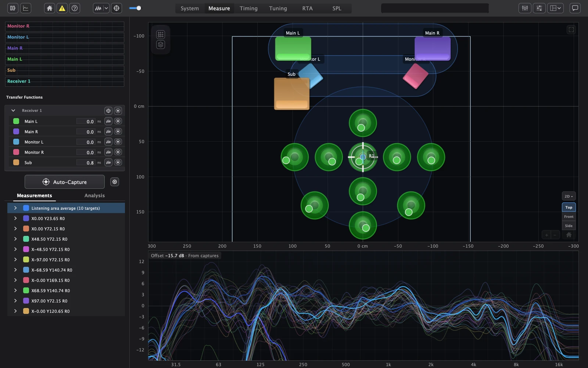Click the waveform icon for Sub row
Viewport: 588px width, 368px height.
point(108,162)
